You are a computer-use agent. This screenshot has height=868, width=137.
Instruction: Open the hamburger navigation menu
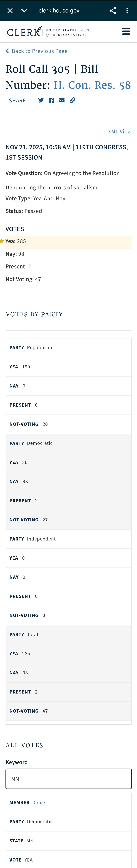point(126,31)
